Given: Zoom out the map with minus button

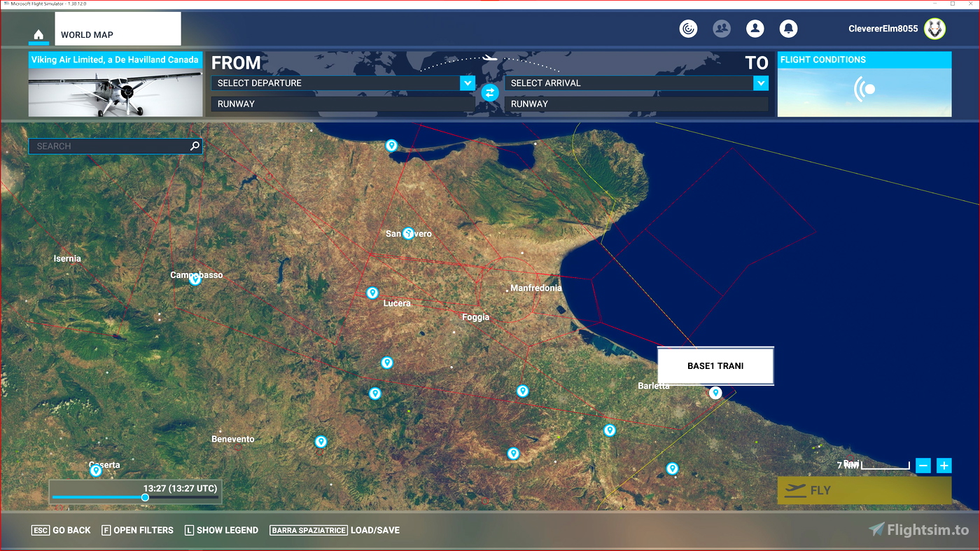Looking at the screenshot, I should [x=923, y=466].
